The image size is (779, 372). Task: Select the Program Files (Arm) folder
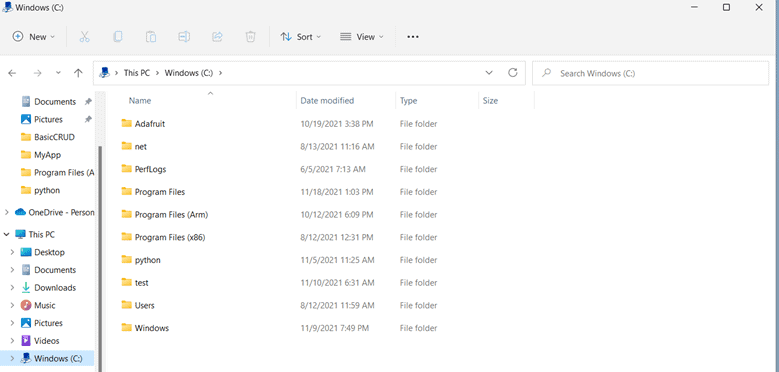pyautogui.click(x=171, y=215)
